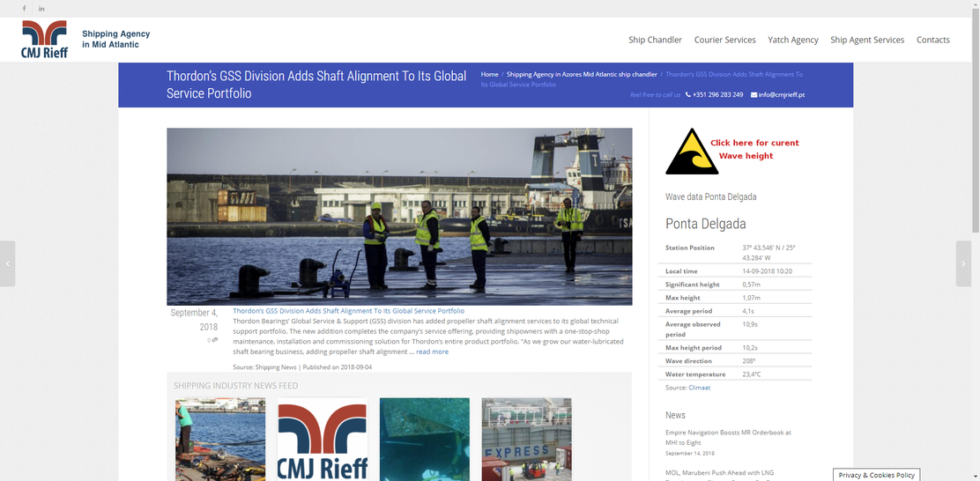Click 'Wave data Ponta Delgada' title
This screenshot has width=980, height=481.
[711, 196]
